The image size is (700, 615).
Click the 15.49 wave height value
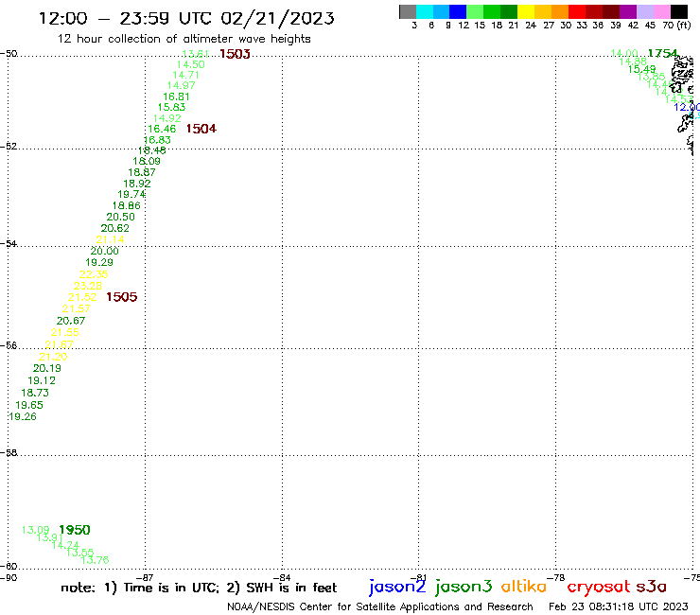point(642,69)
